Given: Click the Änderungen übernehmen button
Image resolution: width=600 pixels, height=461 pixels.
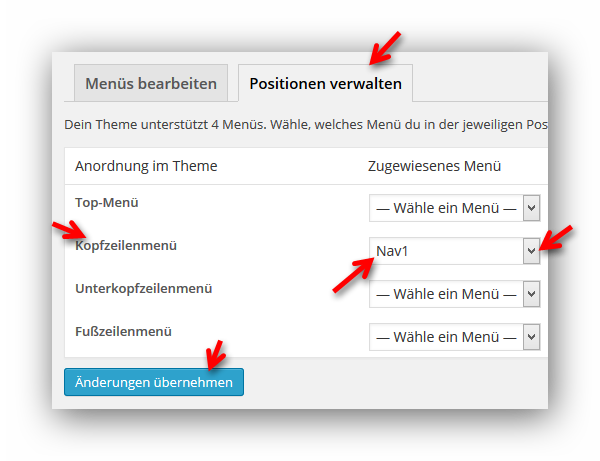Looking at the screenshot, I should coord(154,382).
